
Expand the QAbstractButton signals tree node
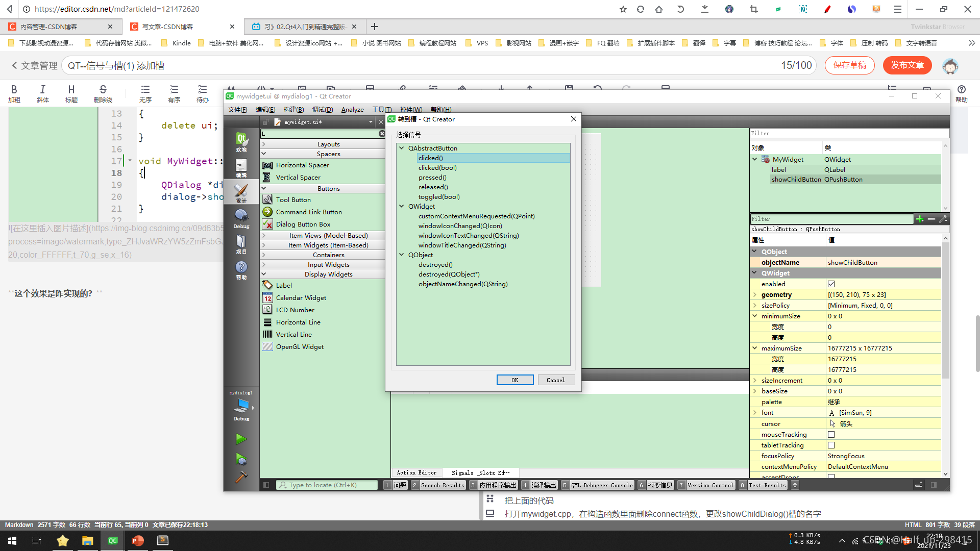[402, 148]
